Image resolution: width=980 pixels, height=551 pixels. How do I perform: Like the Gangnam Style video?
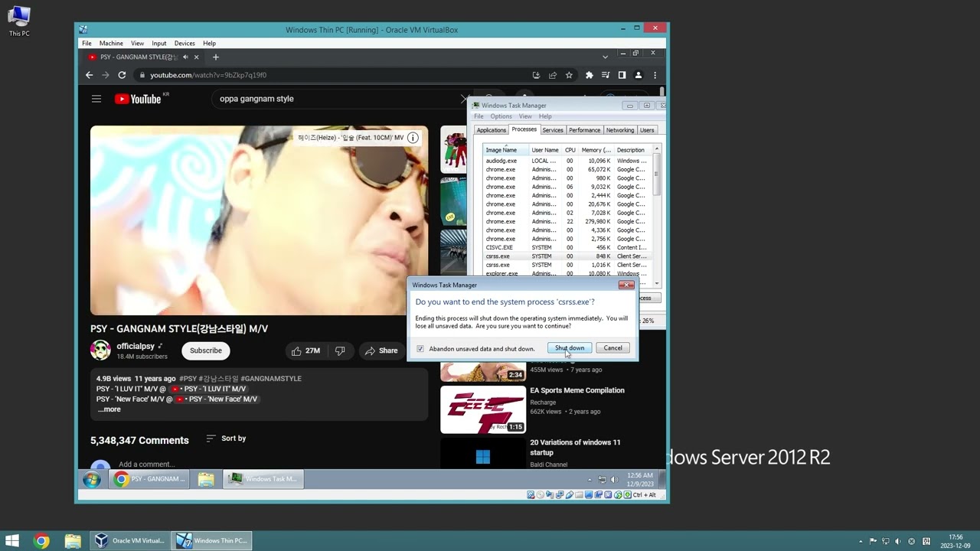tap(305, 350)
